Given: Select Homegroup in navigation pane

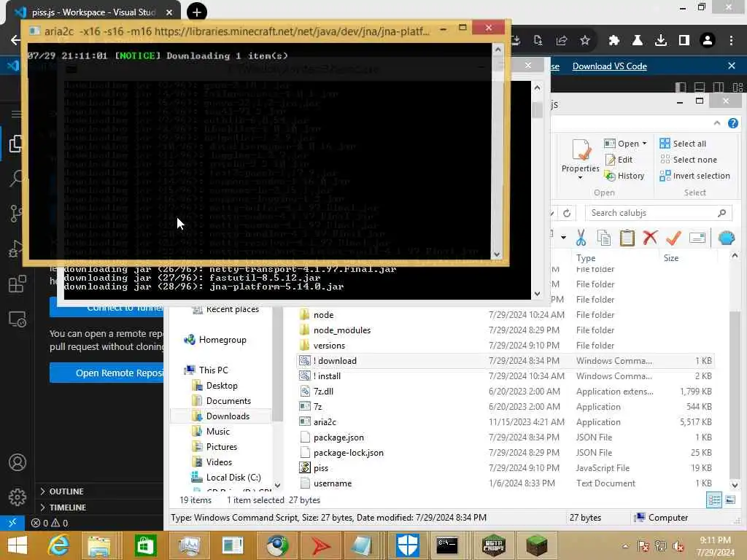Looking at the screenshot, I should (222, 340).
